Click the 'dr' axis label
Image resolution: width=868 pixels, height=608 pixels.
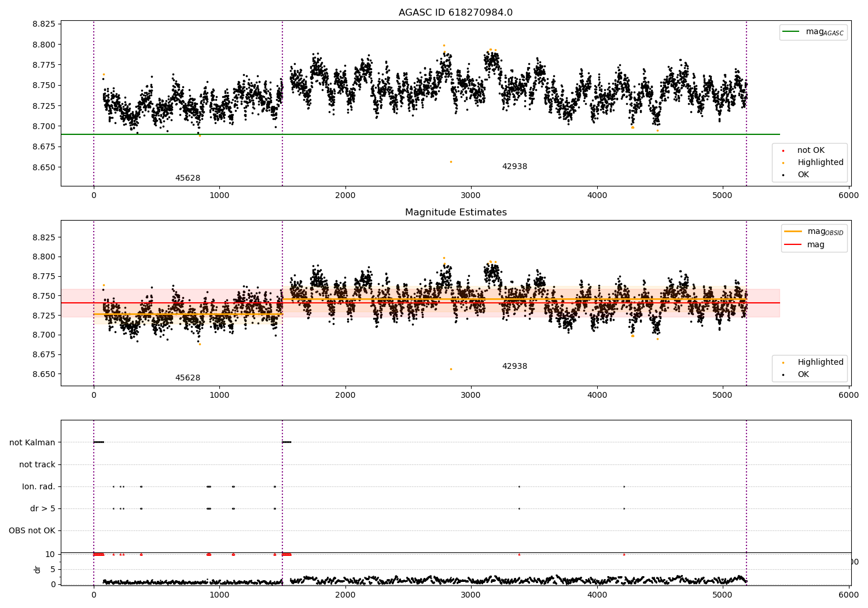[x=38, y=569]
